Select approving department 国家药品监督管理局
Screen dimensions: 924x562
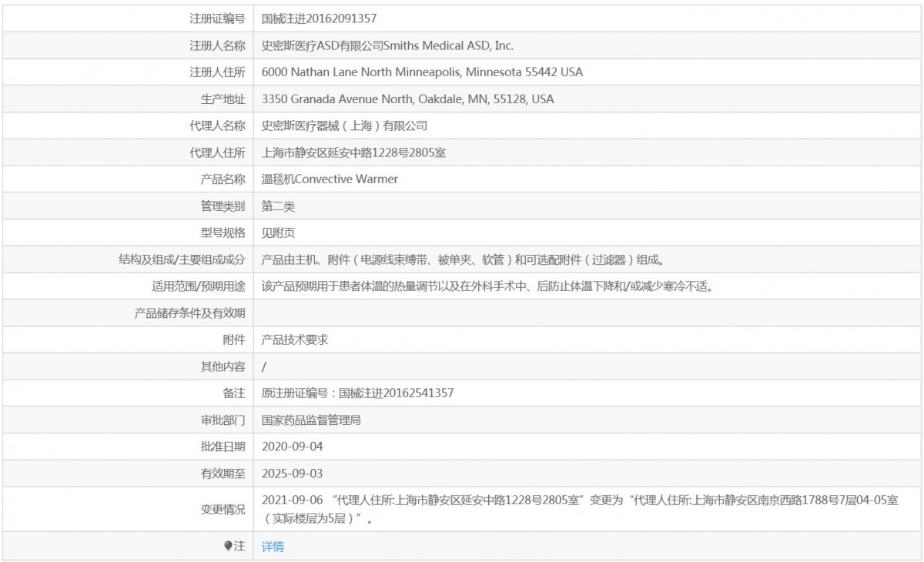312,420
